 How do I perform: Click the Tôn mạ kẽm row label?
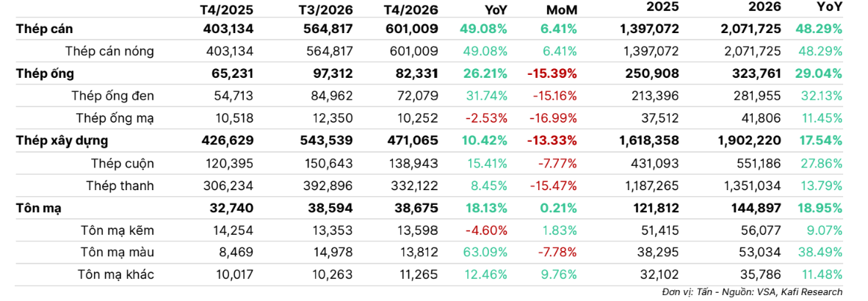[117, 231]
